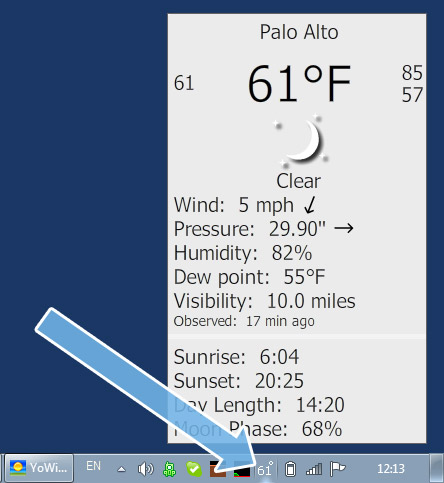Click the Show Desktop strip
Image resolution: width=444 pixels, height=483 pixels.
[x=436, y=468]
